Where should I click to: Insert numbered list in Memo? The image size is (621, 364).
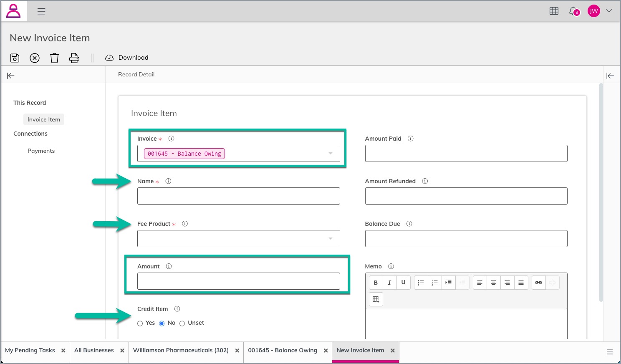tap(434, 283)
